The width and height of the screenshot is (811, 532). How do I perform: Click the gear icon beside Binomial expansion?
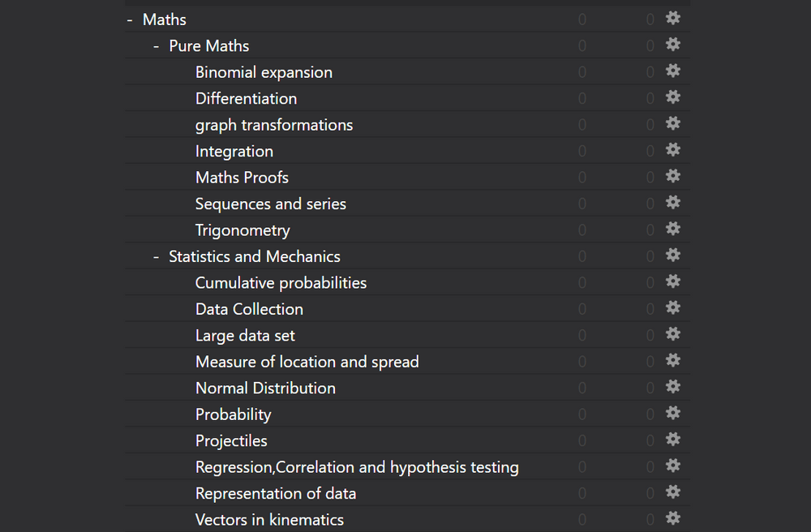(x=672, y=71)
